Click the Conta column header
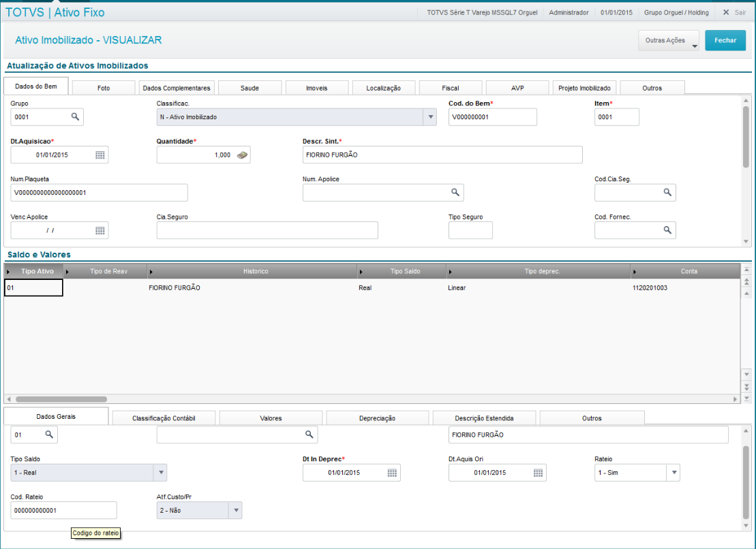Viewport: 756px width, 549px height. (685, 271)
